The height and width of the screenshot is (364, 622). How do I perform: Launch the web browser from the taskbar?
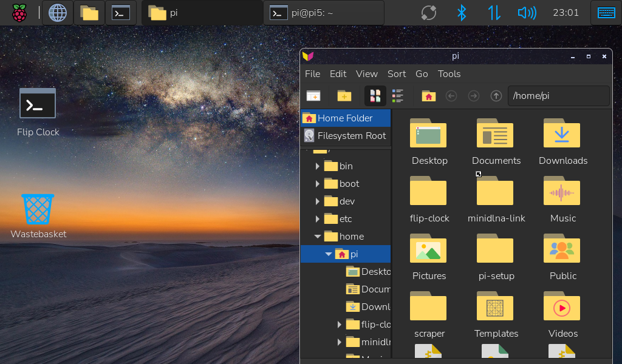[x=58, y=13]
